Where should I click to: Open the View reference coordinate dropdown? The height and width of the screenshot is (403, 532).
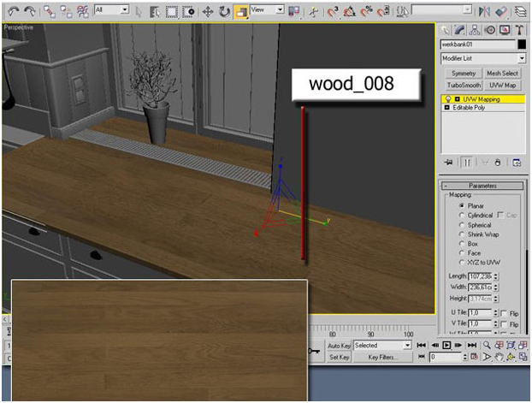267,10
